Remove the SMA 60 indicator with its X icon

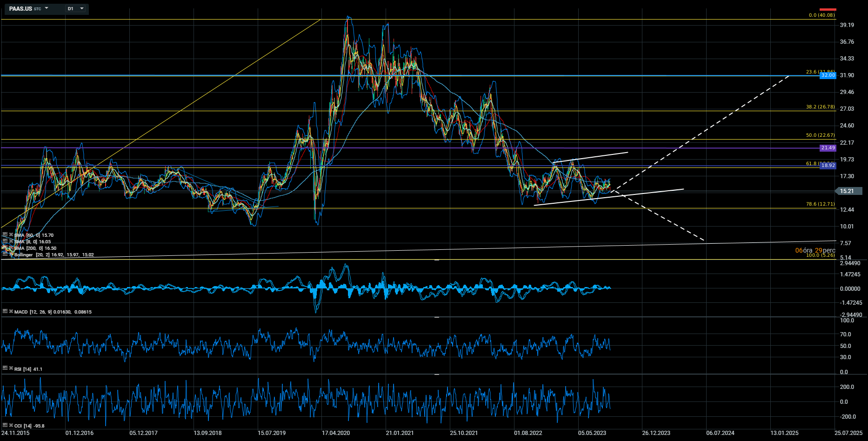[11, 235]
